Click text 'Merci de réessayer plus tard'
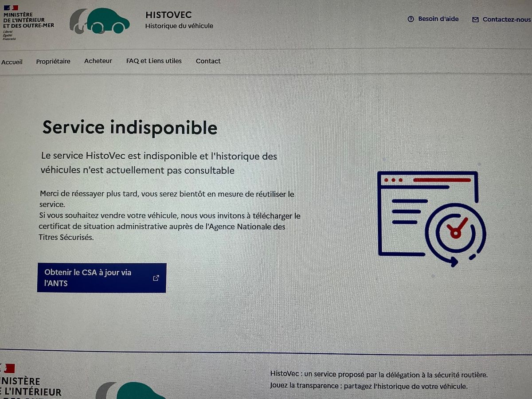 [x=88, y=194]
